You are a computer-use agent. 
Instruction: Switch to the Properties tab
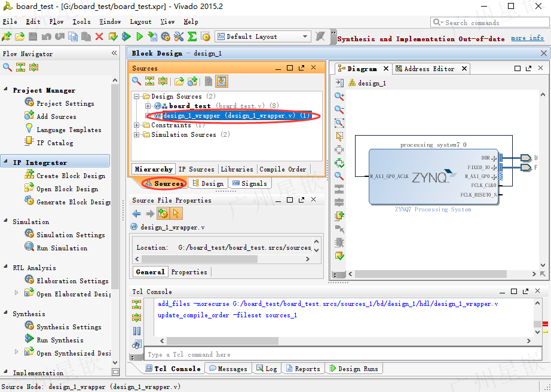point(189,272)
